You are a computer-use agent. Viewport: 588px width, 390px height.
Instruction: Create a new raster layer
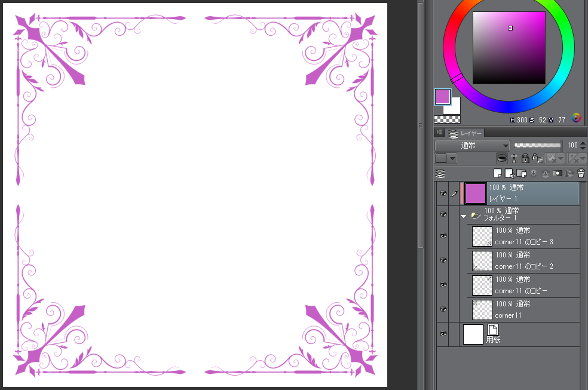pos(498,173)
